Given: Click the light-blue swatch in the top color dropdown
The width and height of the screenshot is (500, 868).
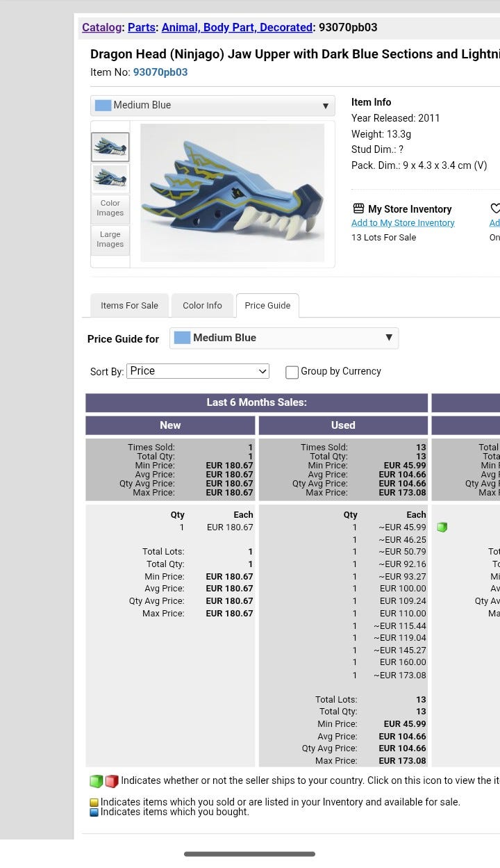Looking at the screenshot, I should pos(103,106).
